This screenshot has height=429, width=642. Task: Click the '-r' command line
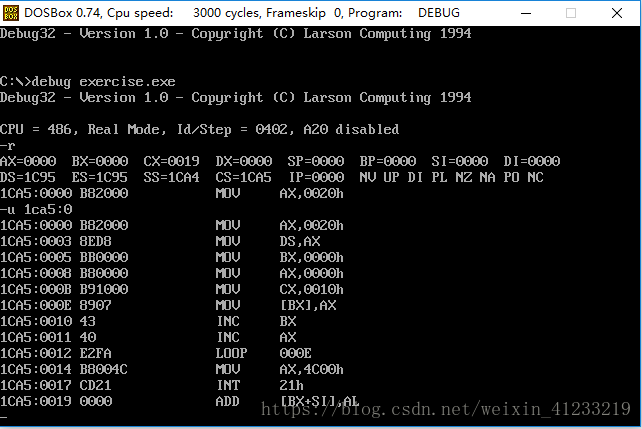pyautogui.click(x=8, y=145)
